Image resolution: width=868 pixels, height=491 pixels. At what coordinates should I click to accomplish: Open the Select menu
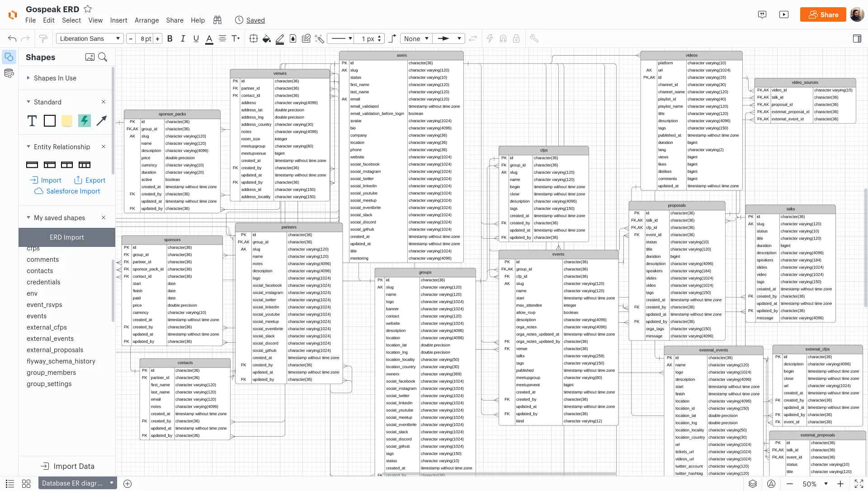(x=71, y=20)
